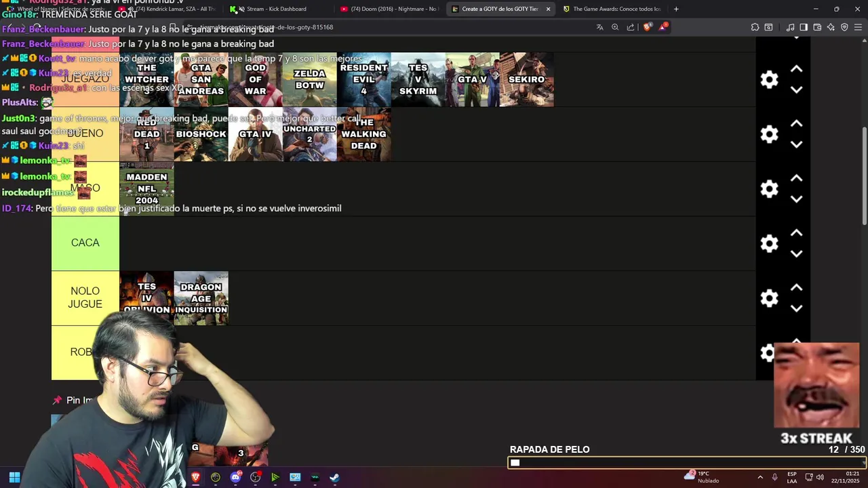This screenshot has height=488, width=868.
Task: Select the Red Dead 1 game tile
Action: coord(146,134)
